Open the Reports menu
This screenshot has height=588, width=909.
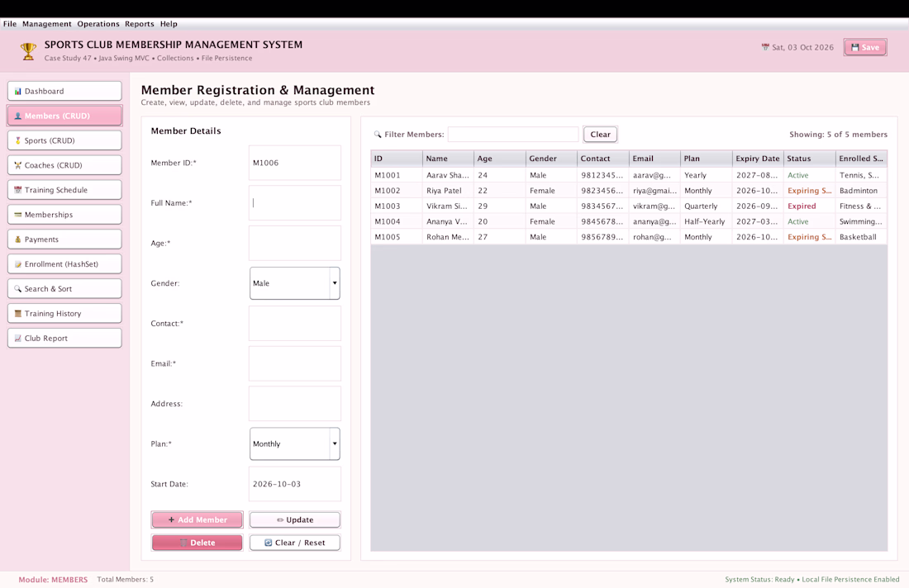coord(140,24)
